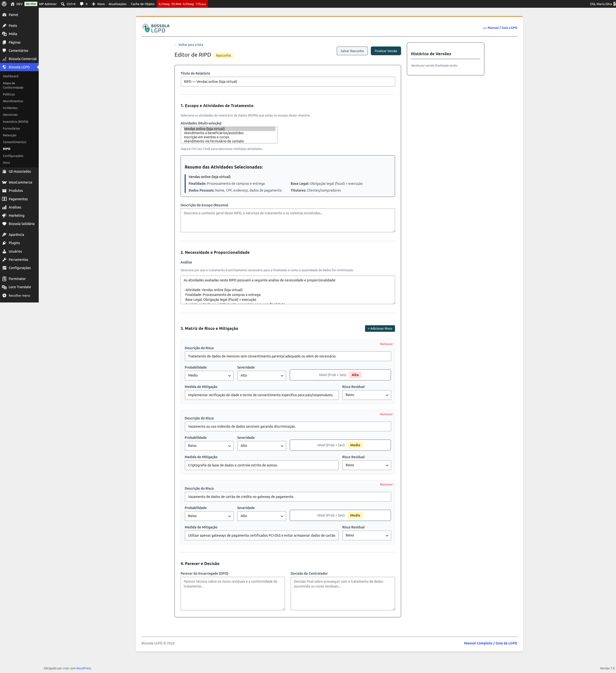Open Risco Residual dropdown for menores risk
The image size is (616, 673).
pos(366,395)
